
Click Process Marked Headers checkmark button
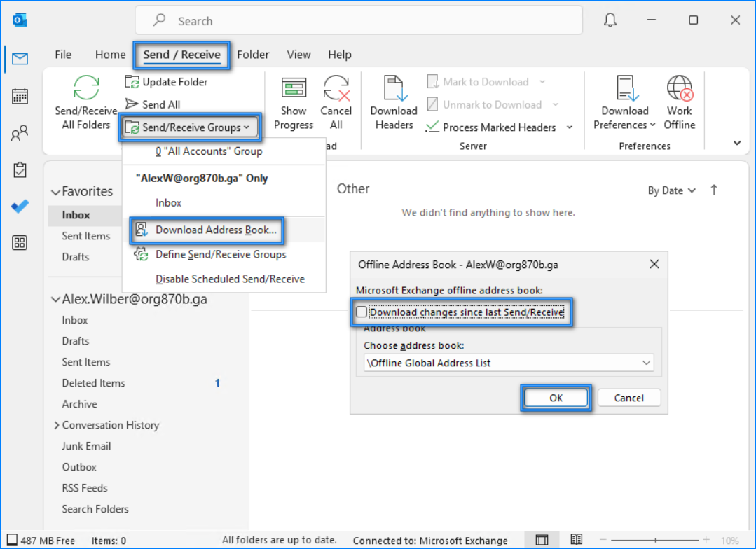(491, 127)
